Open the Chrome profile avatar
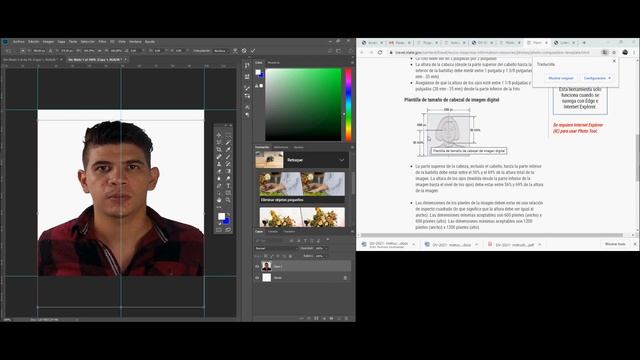 625,52
